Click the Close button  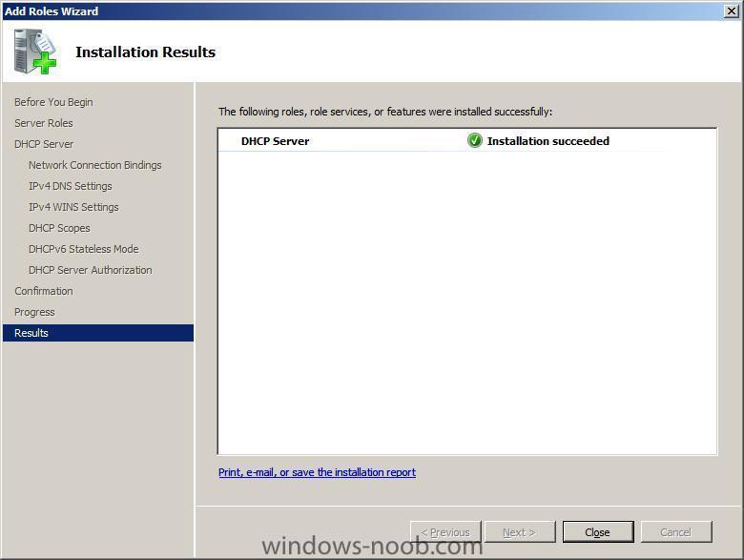coord(598,532)
